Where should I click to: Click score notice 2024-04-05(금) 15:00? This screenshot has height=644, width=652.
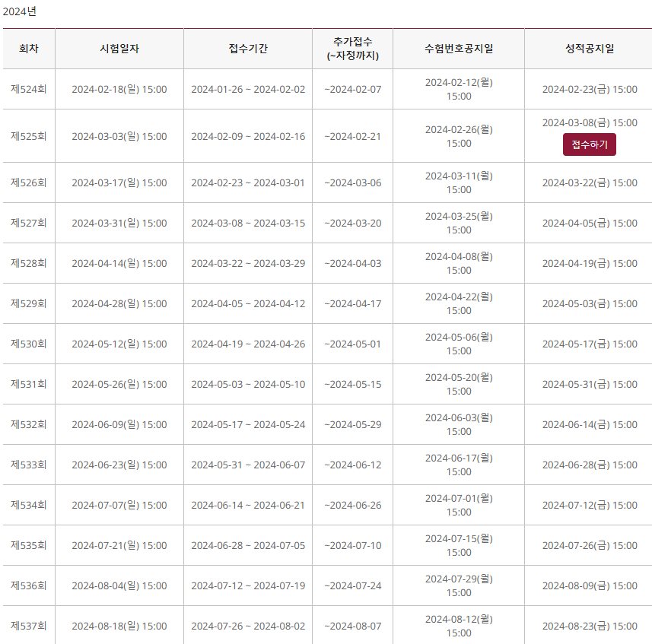click(x=590, y=223)
